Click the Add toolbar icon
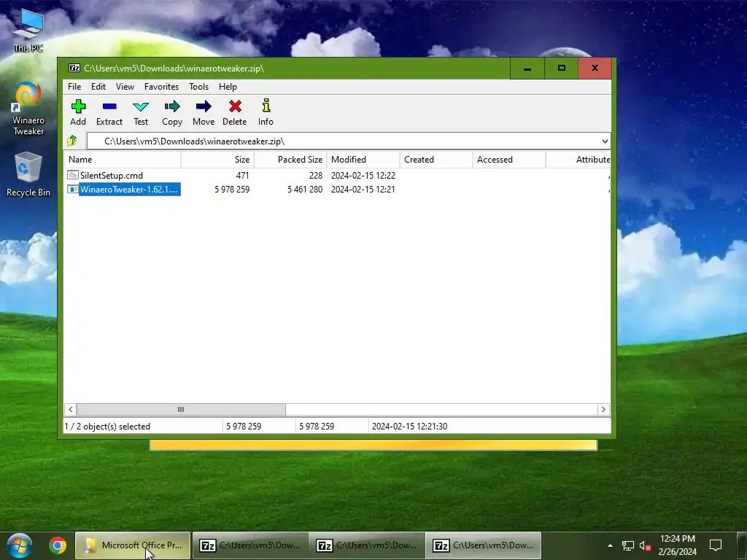747x560 pixels. point(78,112)
